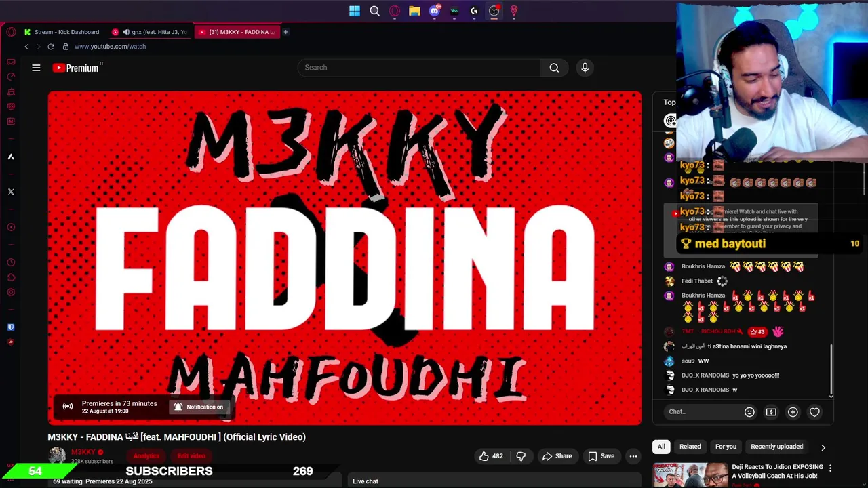Open the chat emoji picker

coord(749,412)
